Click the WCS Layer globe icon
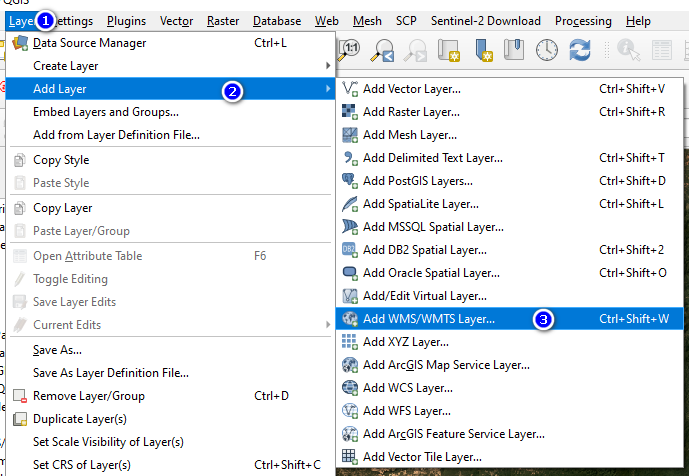Screen dimensions: 689x476 pyautogui.click(x=350, y=388)
